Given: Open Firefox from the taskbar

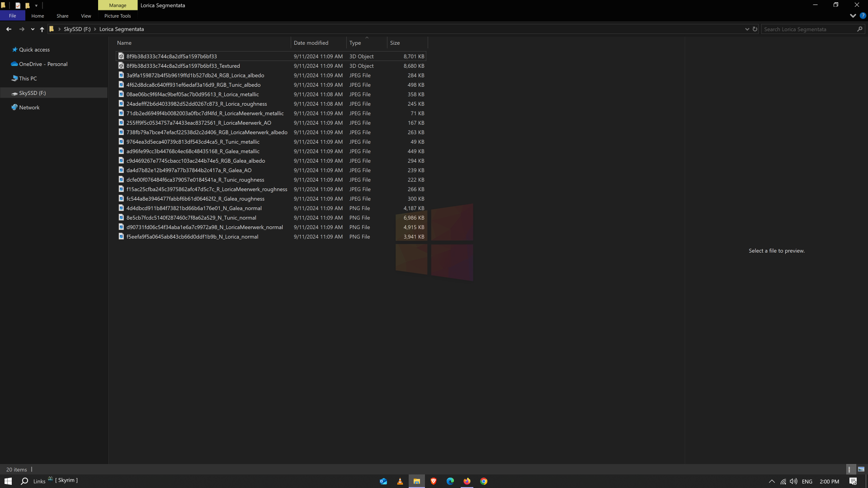Looking at the screenshot, I should point(467,481).
